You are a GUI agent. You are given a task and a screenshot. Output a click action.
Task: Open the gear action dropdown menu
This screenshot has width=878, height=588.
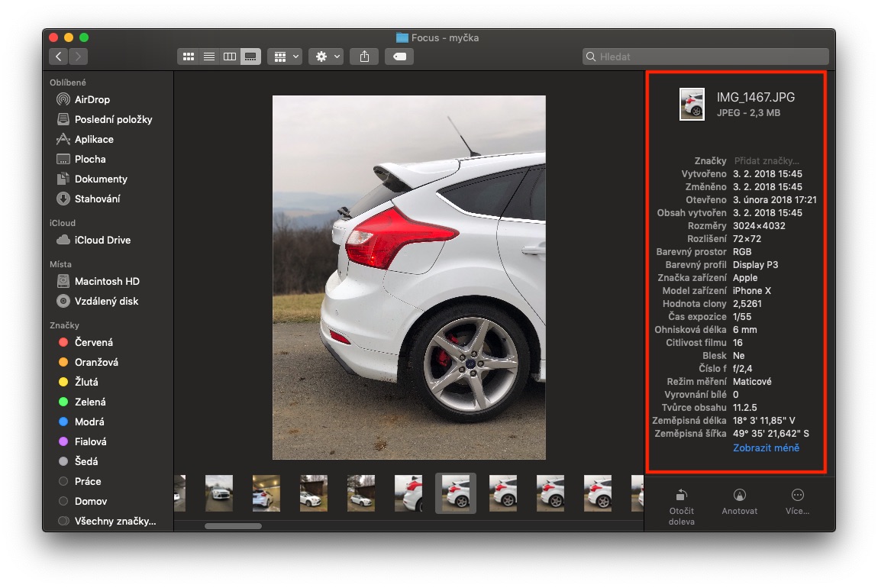pos(326,57)
